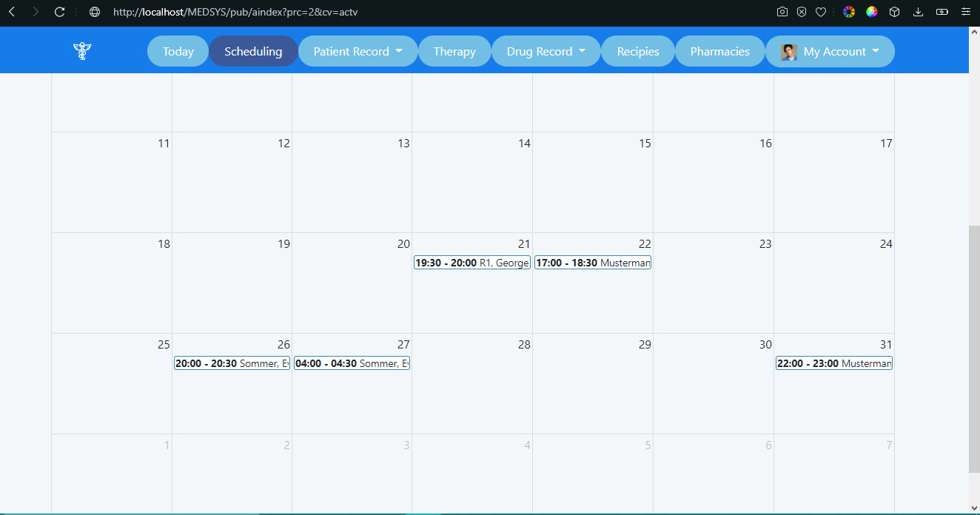Open the Recipies page
This screenshot has height=515, width=980.
click(638, 51)
